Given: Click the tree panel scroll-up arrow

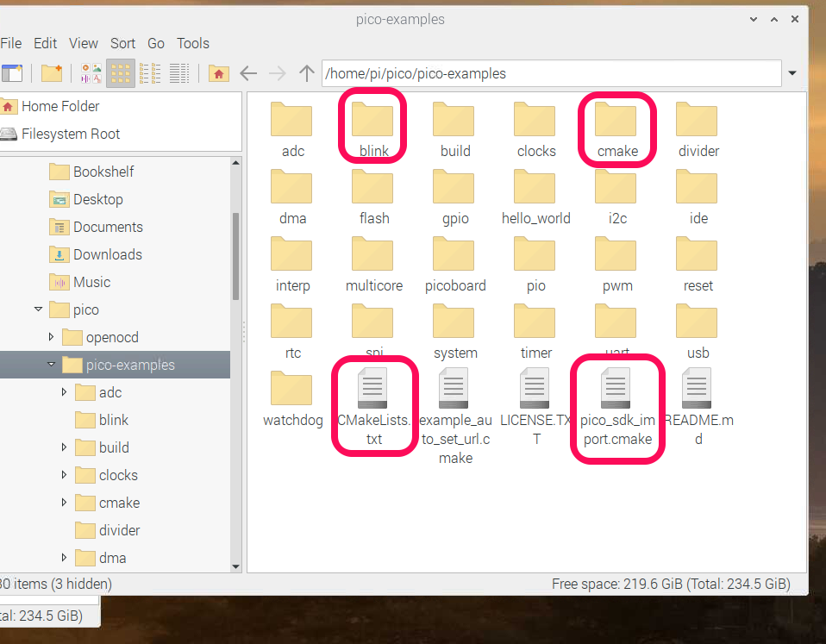Looking at the screenshot, I should coord(236,163).
